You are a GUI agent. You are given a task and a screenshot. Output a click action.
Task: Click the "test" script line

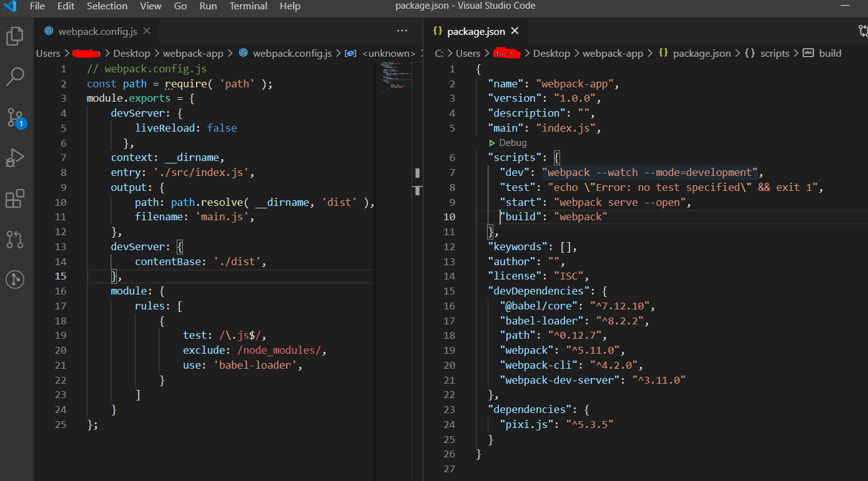662,187
